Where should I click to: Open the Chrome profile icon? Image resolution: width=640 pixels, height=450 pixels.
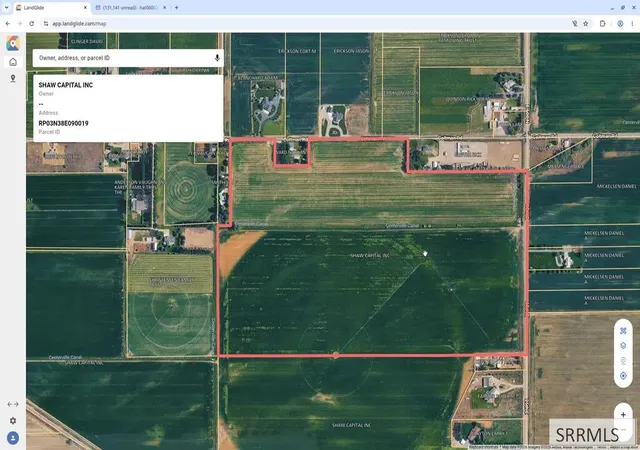[620, 24]
